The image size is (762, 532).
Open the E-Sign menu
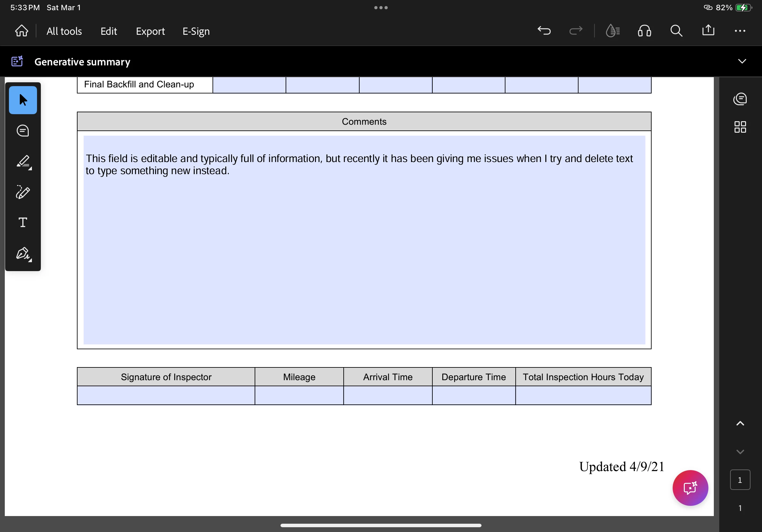pyautogui.click(x=196, y=31)
